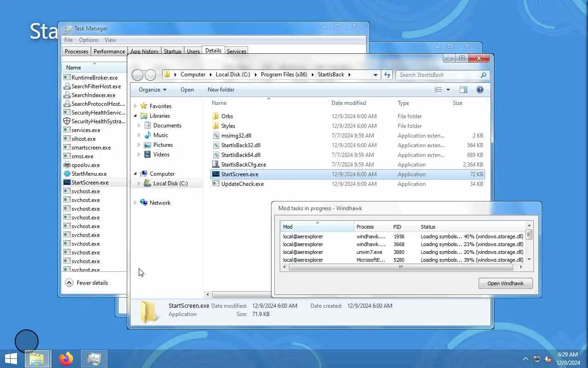This screenshot has width=588, height=368.
Task: Sort Windhawk tasks by Status column
Action: 428,227
